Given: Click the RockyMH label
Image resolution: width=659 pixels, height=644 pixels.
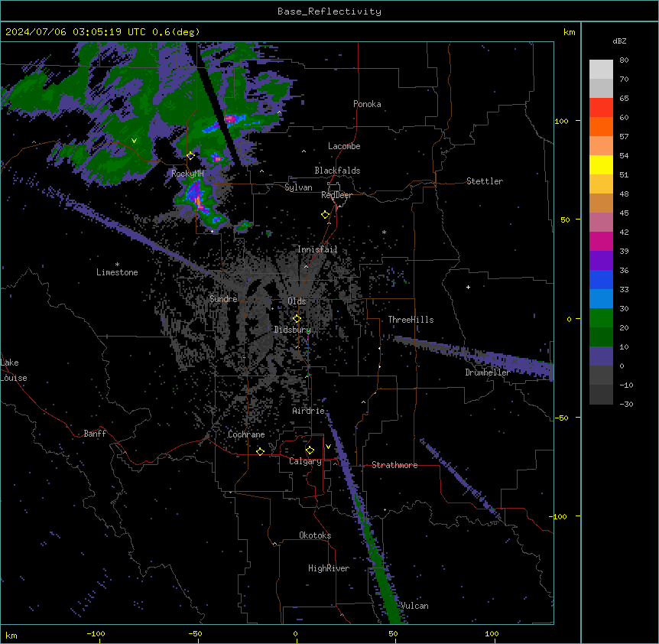Looking at the screenshot, I should coord(187,174).
